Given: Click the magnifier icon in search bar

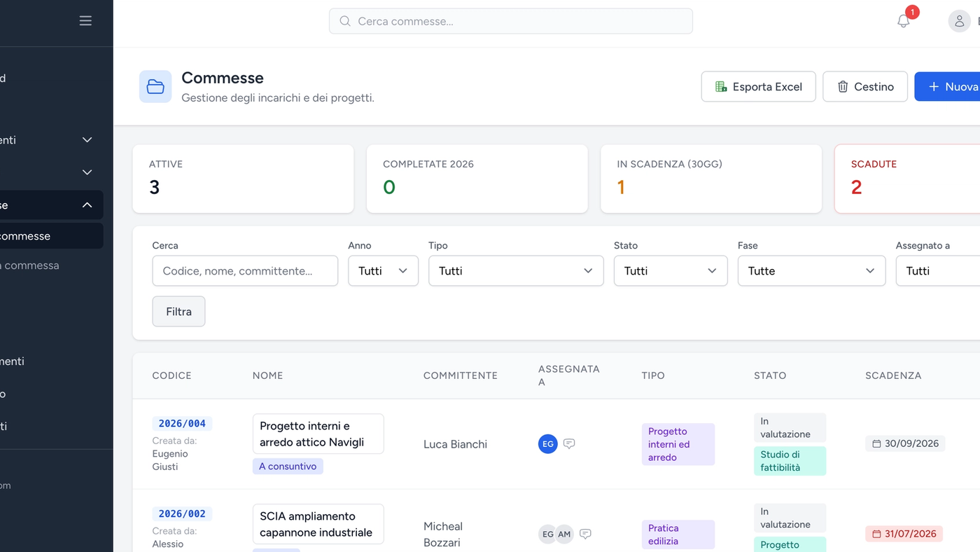Looking at the screenshot, I should 344,21.
